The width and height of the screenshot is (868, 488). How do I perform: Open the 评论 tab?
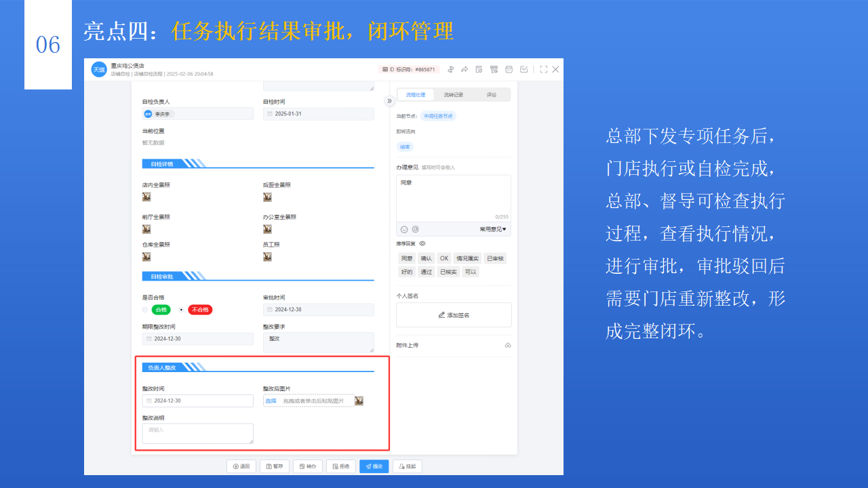point(492,94)
